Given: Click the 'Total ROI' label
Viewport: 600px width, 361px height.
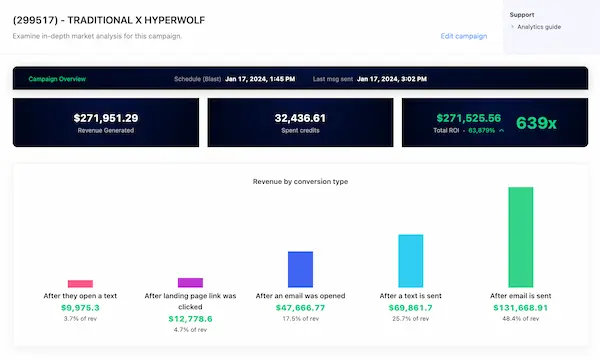Looking at the screenshot, I should (446, 131).
